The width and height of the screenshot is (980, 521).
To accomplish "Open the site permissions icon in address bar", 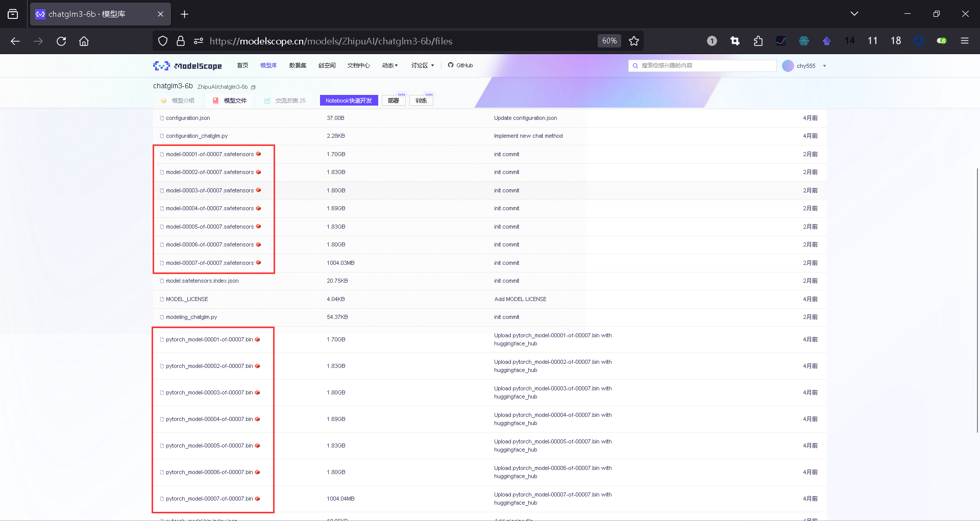I will (199, 41).
